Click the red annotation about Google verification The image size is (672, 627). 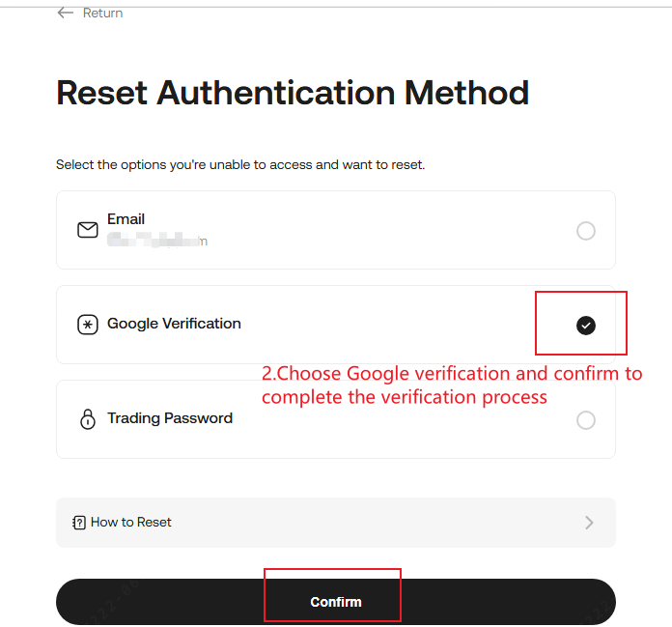452,385
